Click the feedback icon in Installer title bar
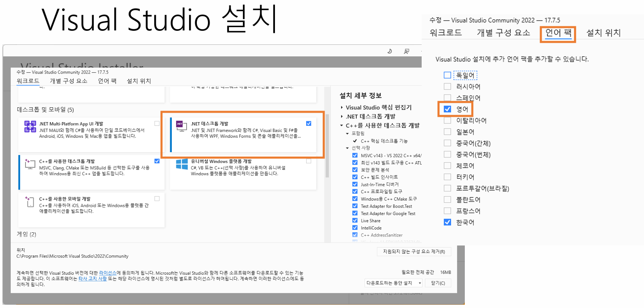Screen dimensions: 644x308 pos(406,51)
